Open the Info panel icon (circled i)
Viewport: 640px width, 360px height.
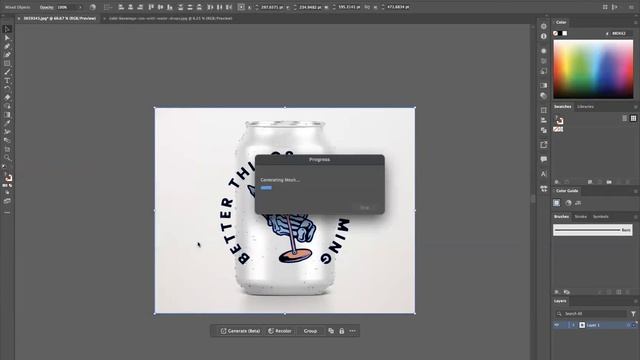click(544, 36)
